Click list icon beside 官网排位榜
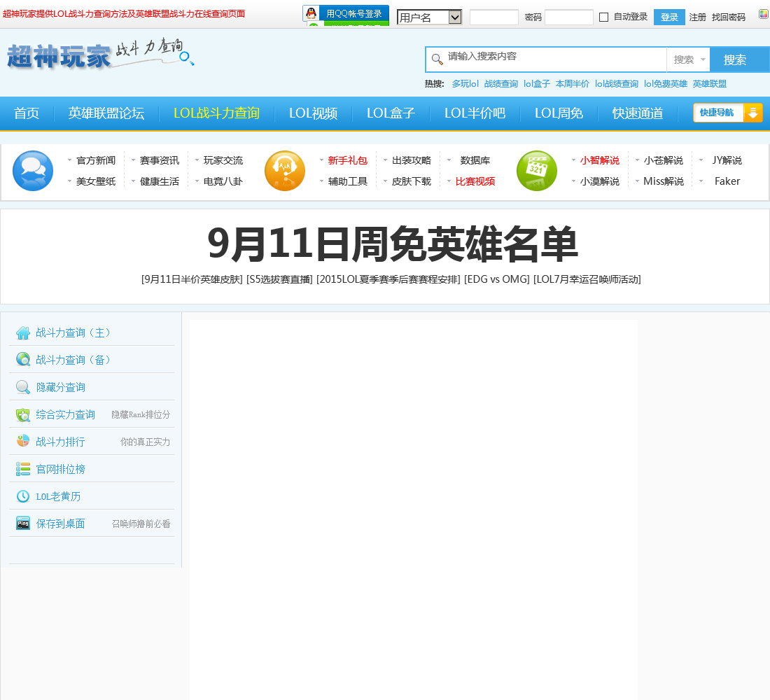The height and width of the screenshot is (700, 770). tap(23, 469)
